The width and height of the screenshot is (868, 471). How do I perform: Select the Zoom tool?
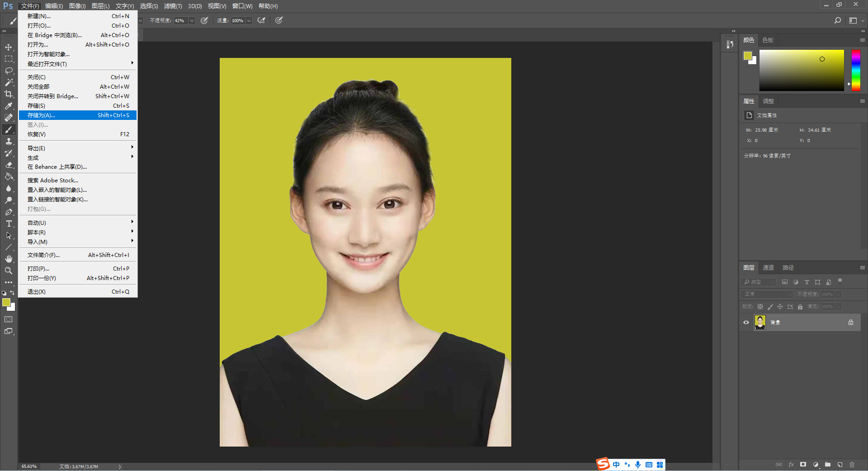(x=9, y=271)
